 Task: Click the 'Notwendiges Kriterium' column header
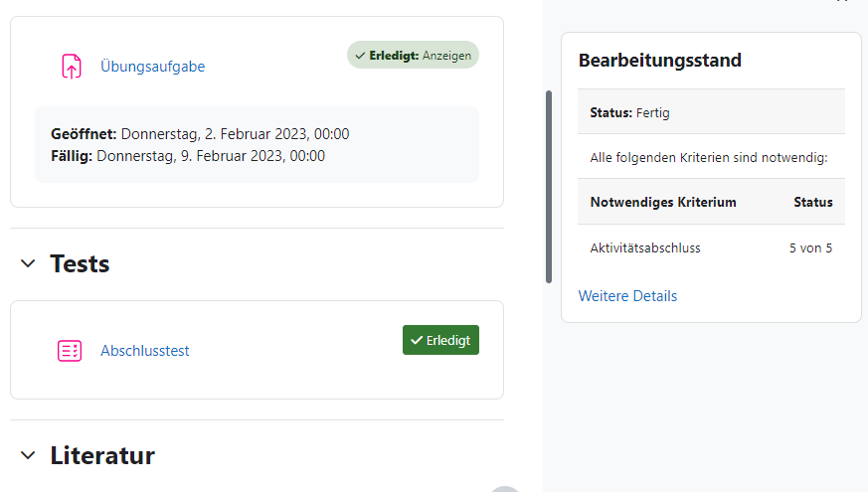point(663,202)
